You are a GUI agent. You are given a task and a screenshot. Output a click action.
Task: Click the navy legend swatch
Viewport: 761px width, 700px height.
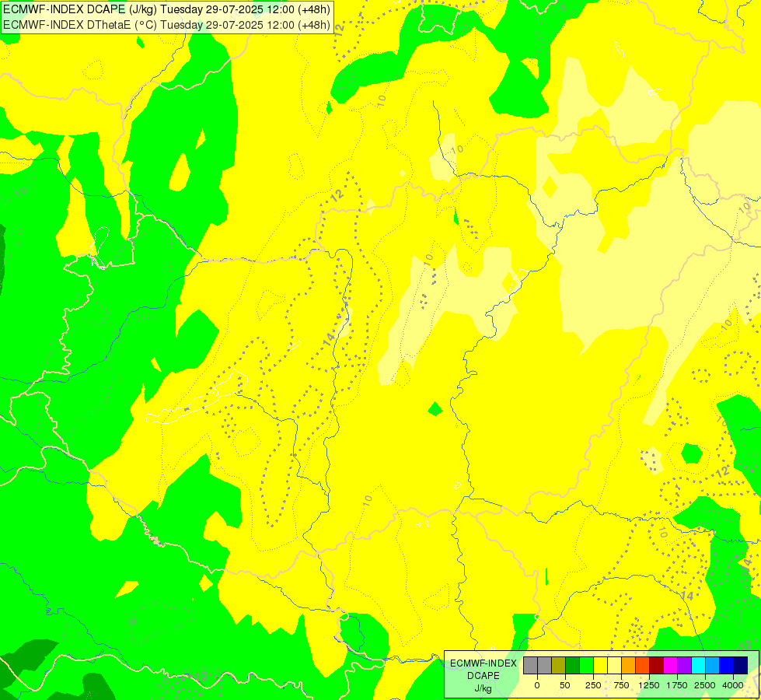(741, 666)
